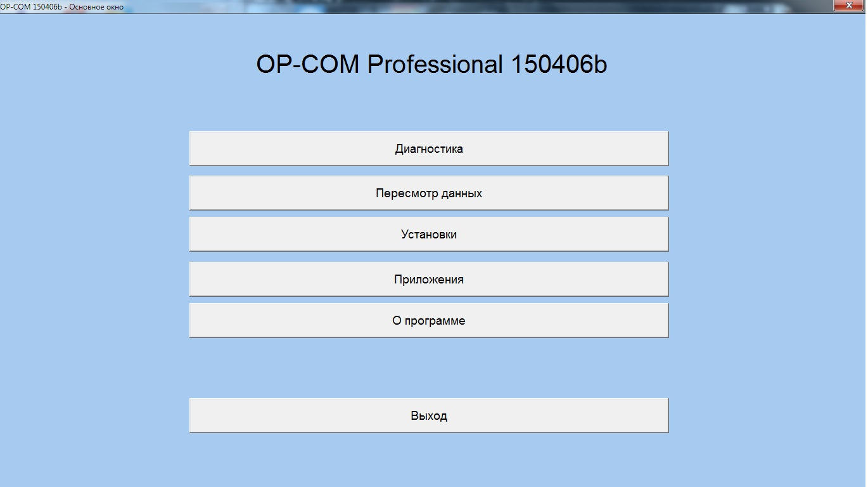Go to Установки settings
868x487 pixels.
(429, 235)
